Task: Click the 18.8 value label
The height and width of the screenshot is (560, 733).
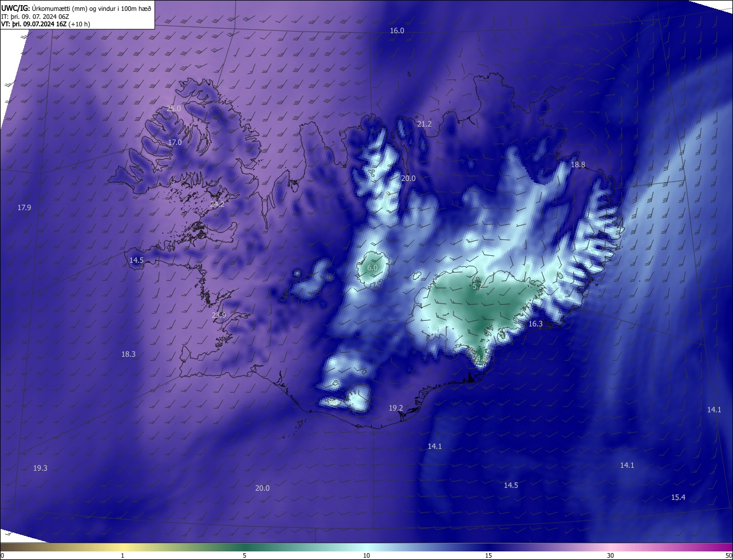Action: [578, 165]
